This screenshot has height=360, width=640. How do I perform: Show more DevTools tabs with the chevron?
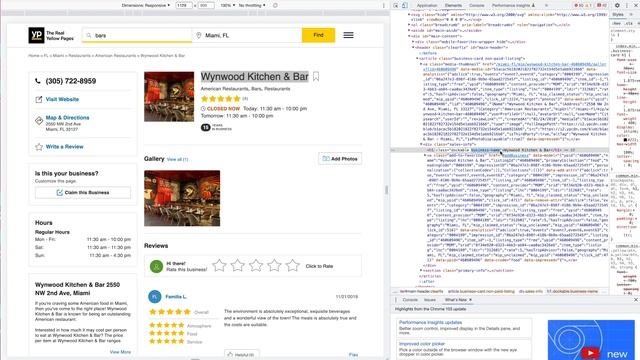[546, 5]
